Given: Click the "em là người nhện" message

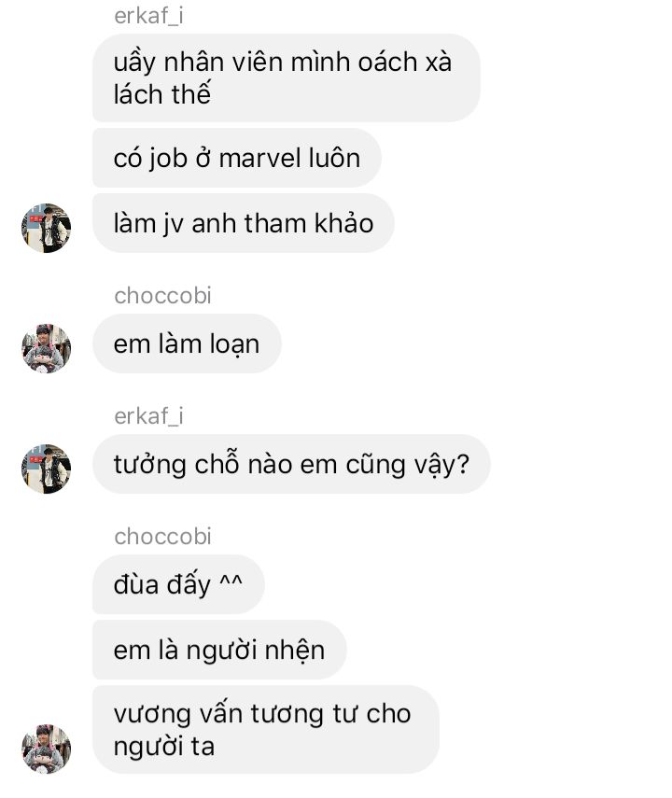Looking at the screenshot, I should (219, 650).
